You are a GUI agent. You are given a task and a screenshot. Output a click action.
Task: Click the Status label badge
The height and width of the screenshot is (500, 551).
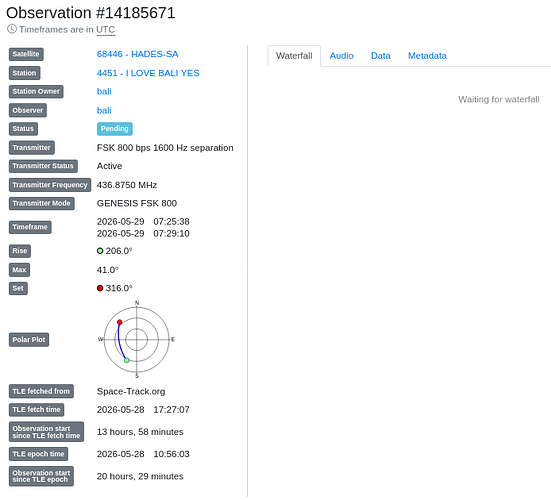coord(23,129)
